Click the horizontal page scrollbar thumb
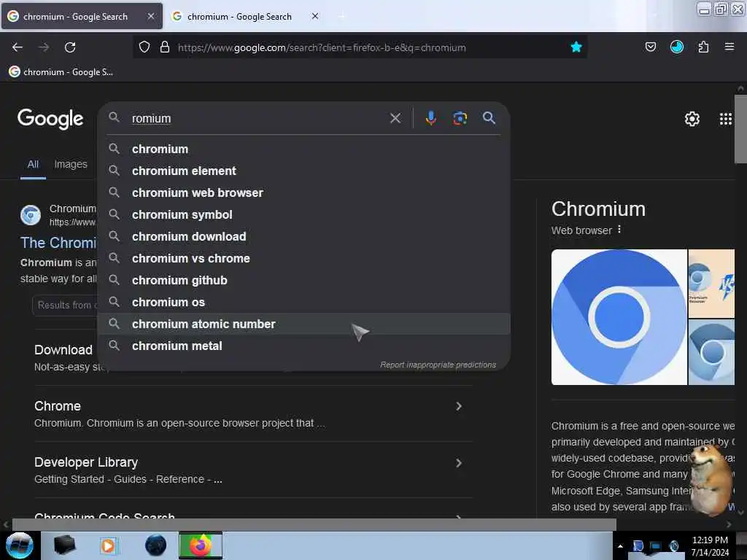The width and height of the screenshot is (747, 560). coord(314,524)
